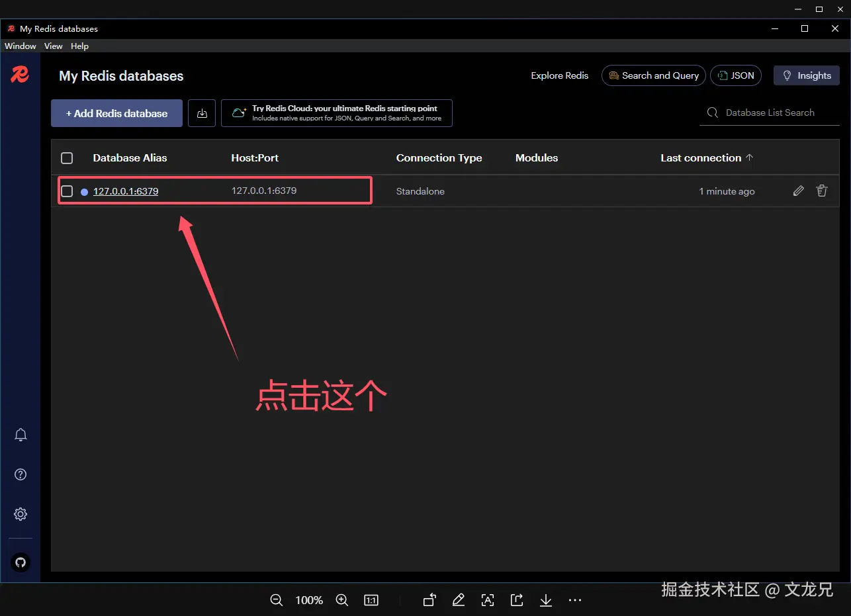Click the rotate image icon
The height and width of the screenshot is (616, 851).
click(x=429, y=600)
